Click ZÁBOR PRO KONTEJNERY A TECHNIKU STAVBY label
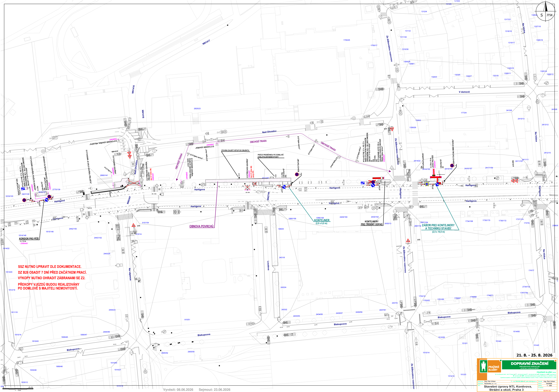559x392 pixels. coord(438,227)
